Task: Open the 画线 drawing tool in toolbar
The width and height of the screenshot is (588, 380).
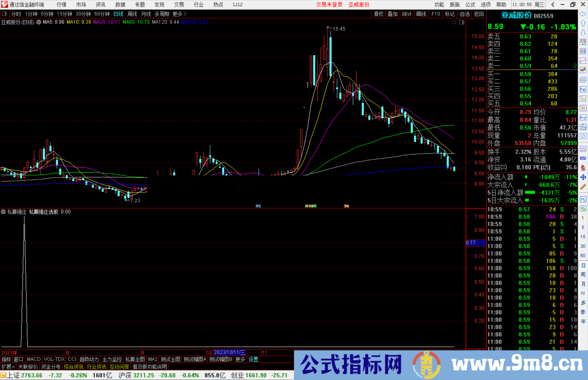Action: tap(421, 14)
